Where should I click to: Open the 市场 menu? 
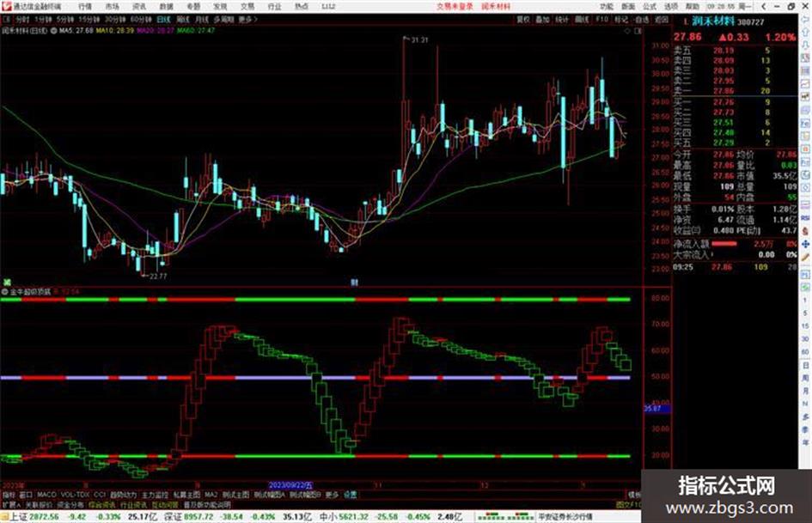click(x=112, y=6)
